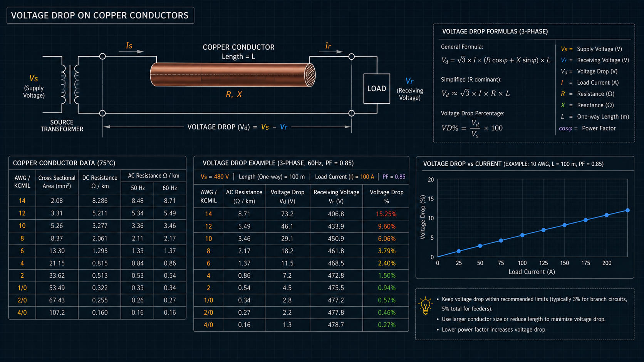The width and height of the screenshot is (644, 362).
Task: Click the '50 Hz' column header
Action: pos(138,188)
